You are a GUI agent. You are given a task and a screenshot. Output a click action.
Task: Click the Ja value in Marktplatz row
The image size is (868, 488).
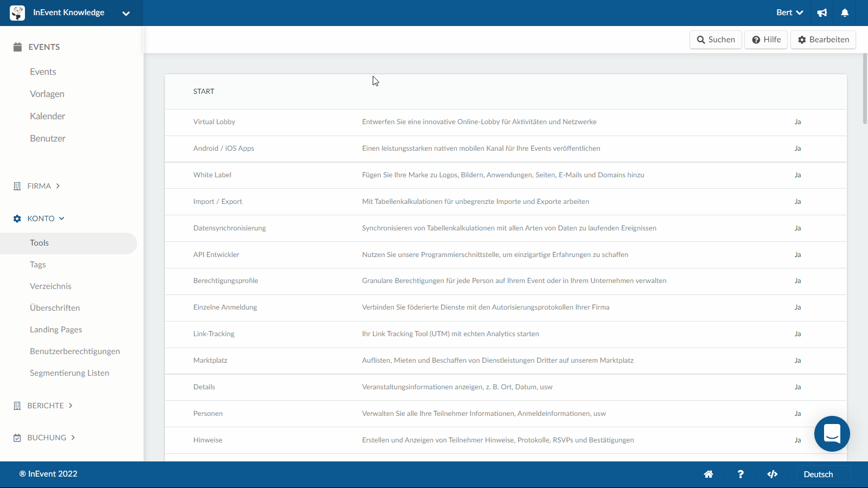point(797,361)
